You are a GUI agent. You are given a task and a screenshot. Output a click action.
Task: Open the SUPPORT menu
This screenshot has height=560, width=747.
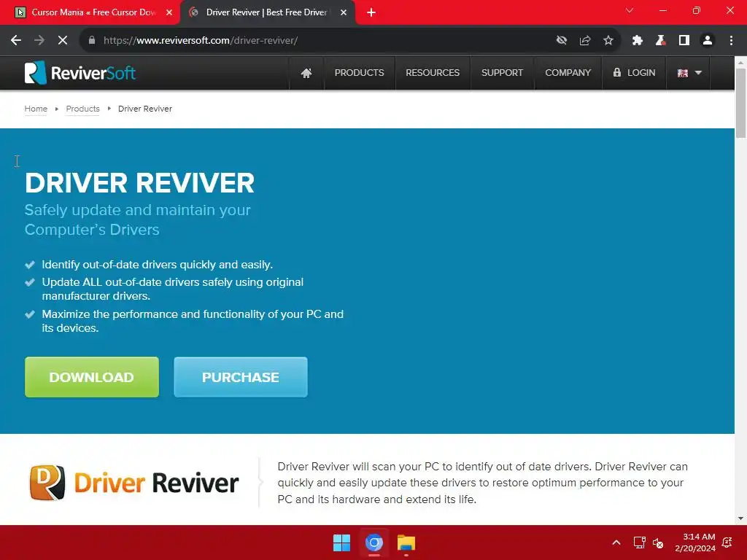click(502, 73)
